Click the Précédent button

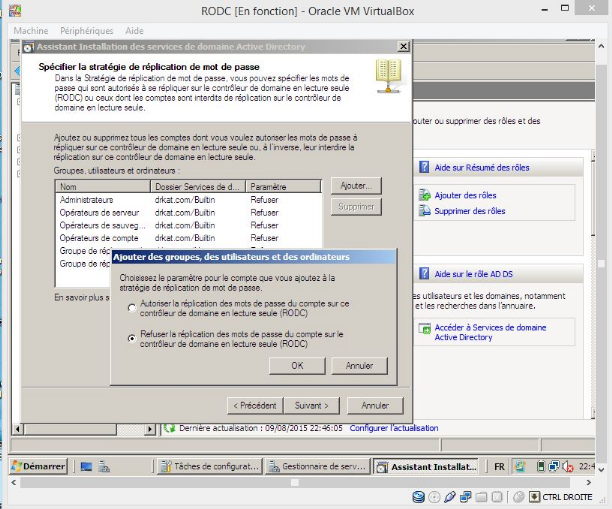pos(254,406)
